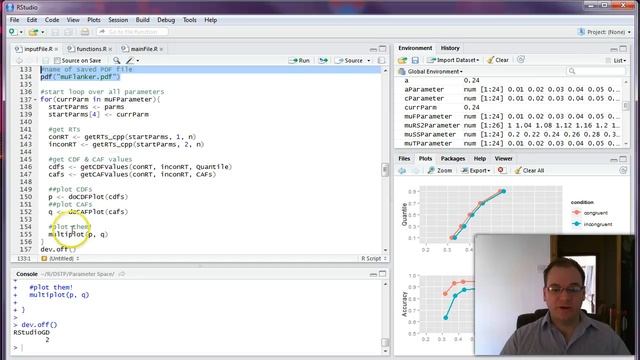
Task: Switch to the functions.R tab
Action: [90, 49]
